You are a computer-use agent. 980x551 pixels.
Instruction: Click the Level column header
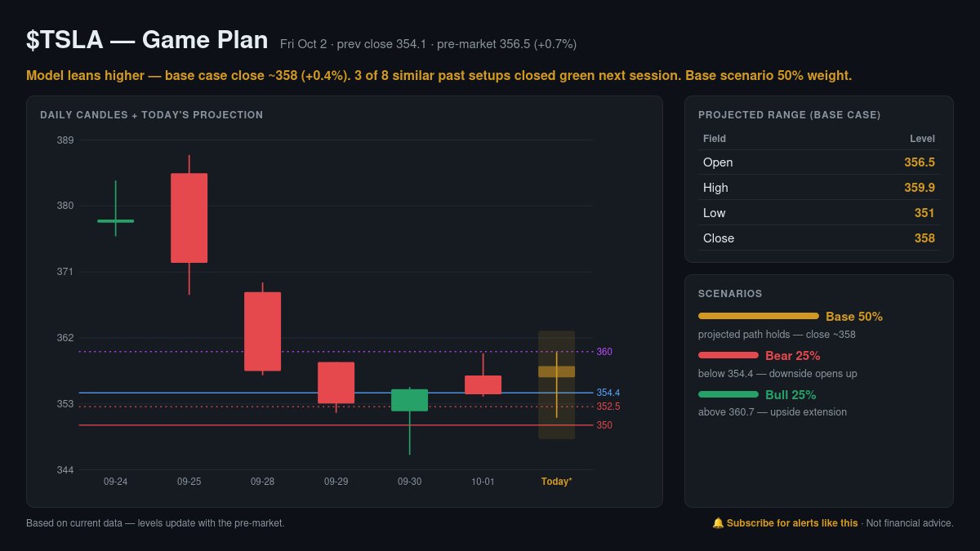(923, 139)
